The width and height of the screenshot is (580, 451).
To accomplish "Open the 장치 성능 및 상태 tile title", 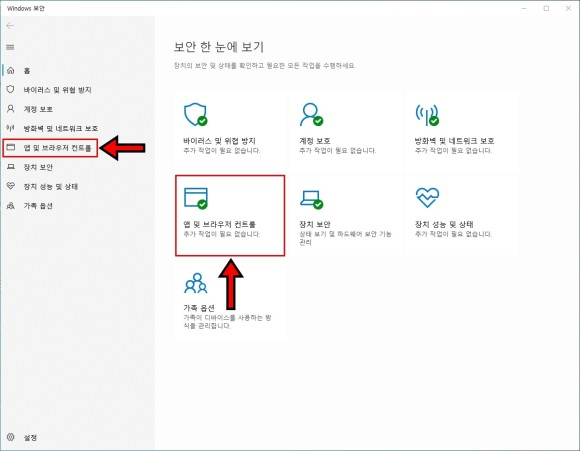I will (x=444, y=224).
